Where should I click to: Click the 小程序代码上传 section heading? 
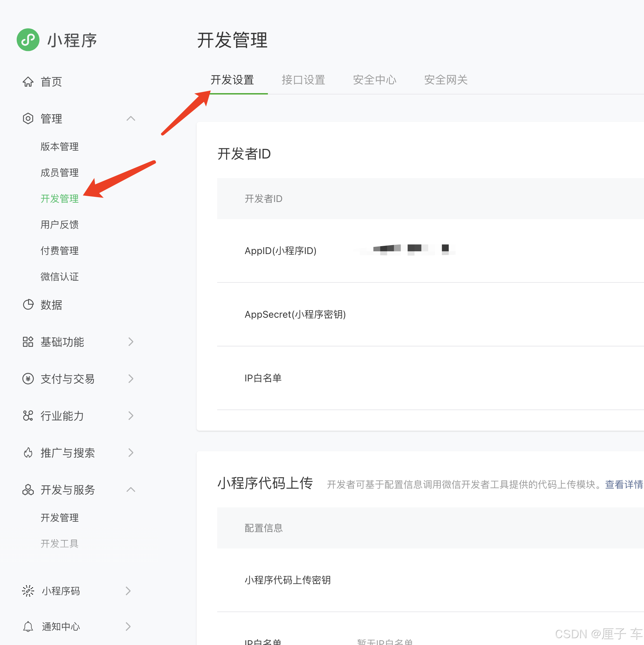[x=265, y=483]
